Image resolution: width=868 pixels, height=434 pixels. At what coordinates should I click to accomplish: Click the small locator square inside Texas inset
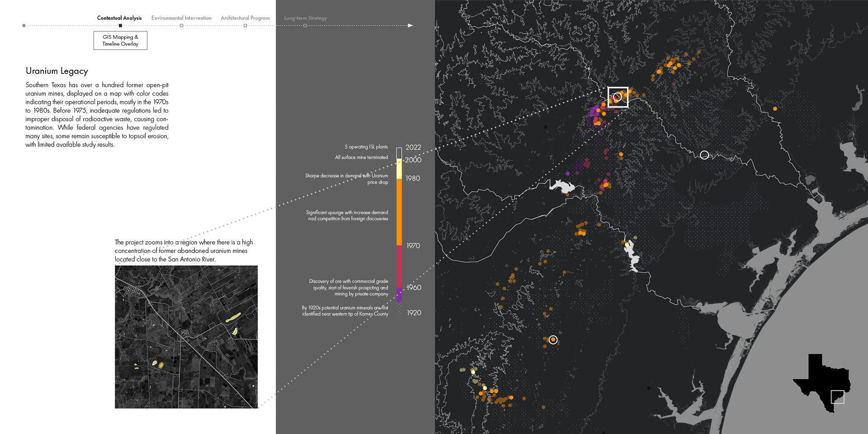point(837,397)
